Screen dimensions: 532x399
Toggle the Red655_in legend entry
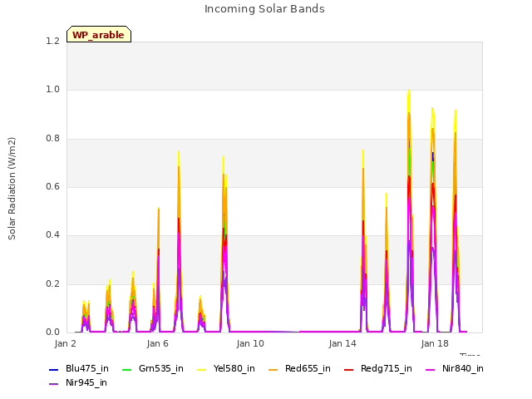pos(299,369)
